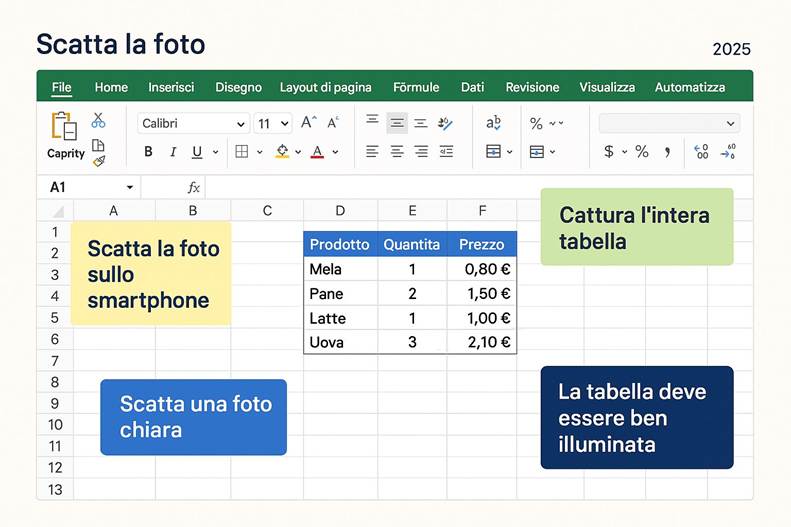Open the Formule tab
The width and height of the screenshot is (791, 527).
point(416,87)
